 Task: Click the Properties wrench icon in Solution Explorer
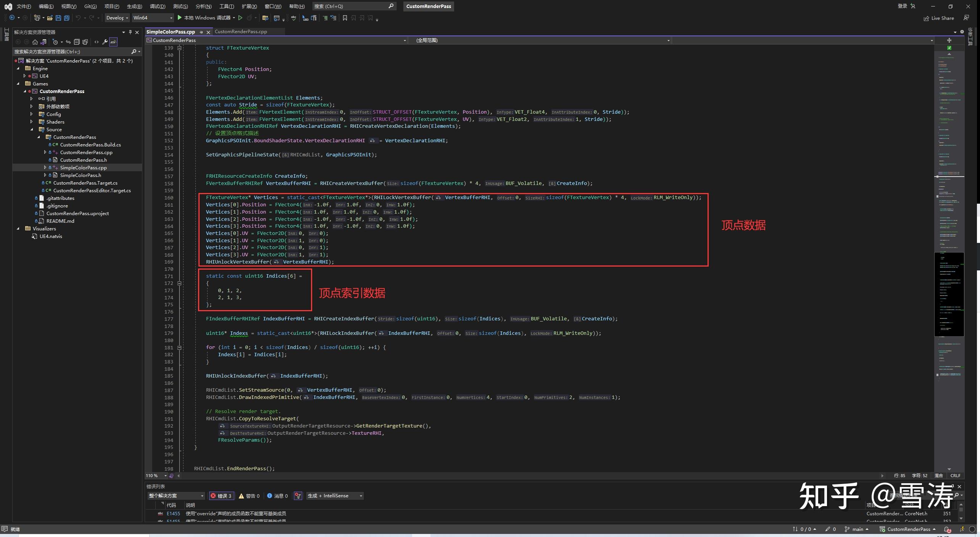(106, 42)
